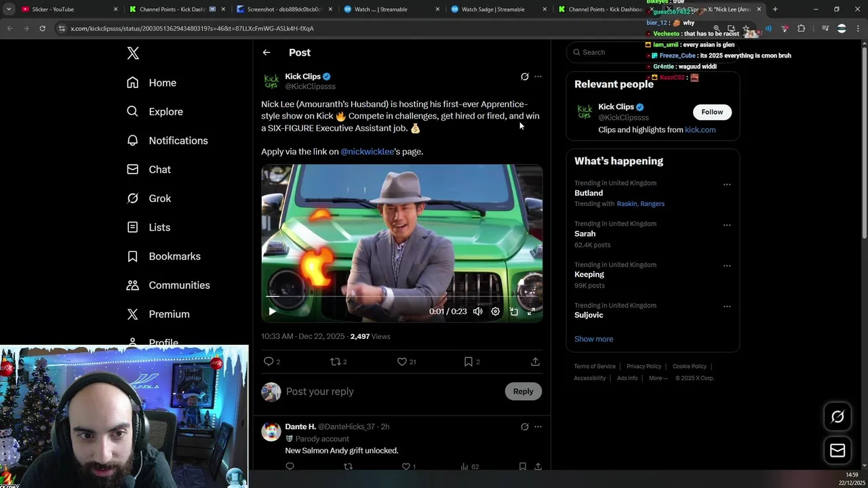Open Butland trending topic
868x488 pixels.
coord(589,193)
